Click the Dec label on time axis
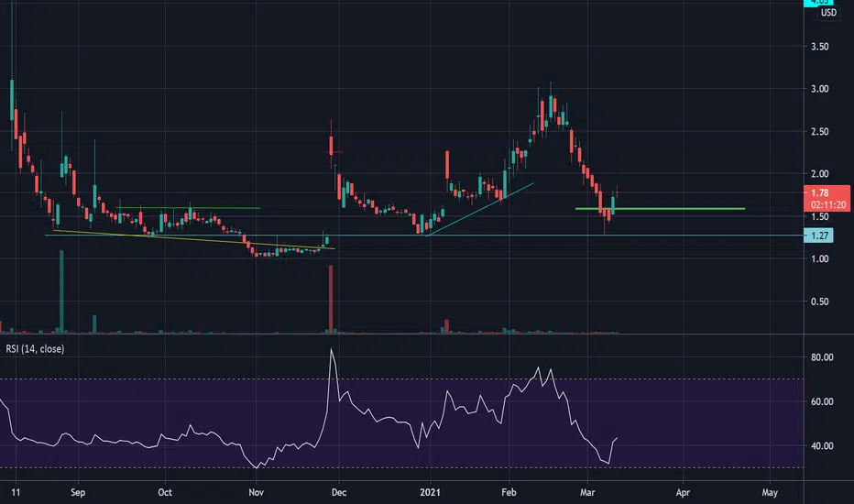Viewport: 854px width, 504px height. (x=339, y=493)
